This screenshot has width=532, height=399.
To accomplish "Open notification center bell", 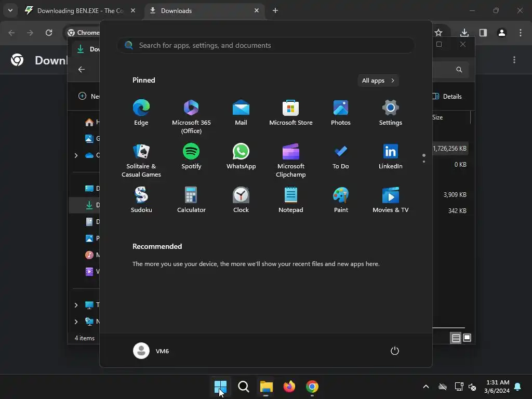I will point(518,387).
